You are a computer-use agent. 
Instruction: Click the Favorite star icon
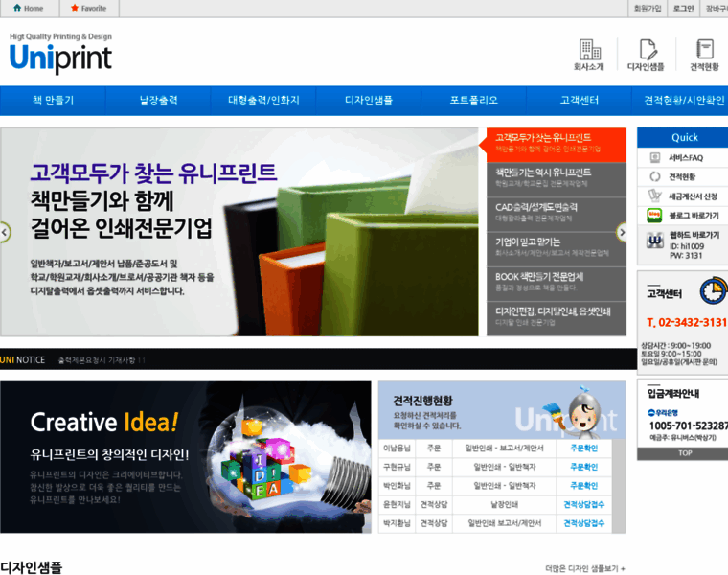tap(75, 8)
